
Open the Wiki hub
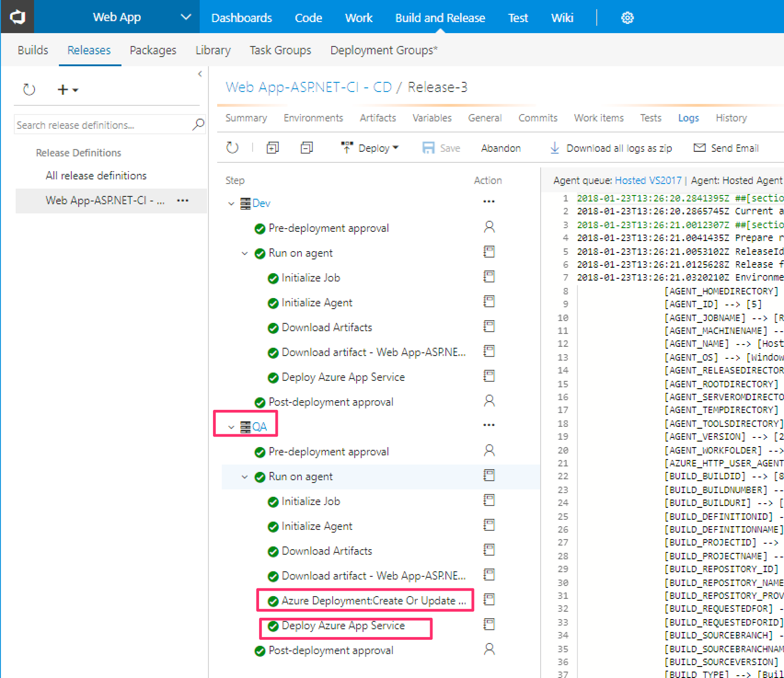(x=562, y=18)
